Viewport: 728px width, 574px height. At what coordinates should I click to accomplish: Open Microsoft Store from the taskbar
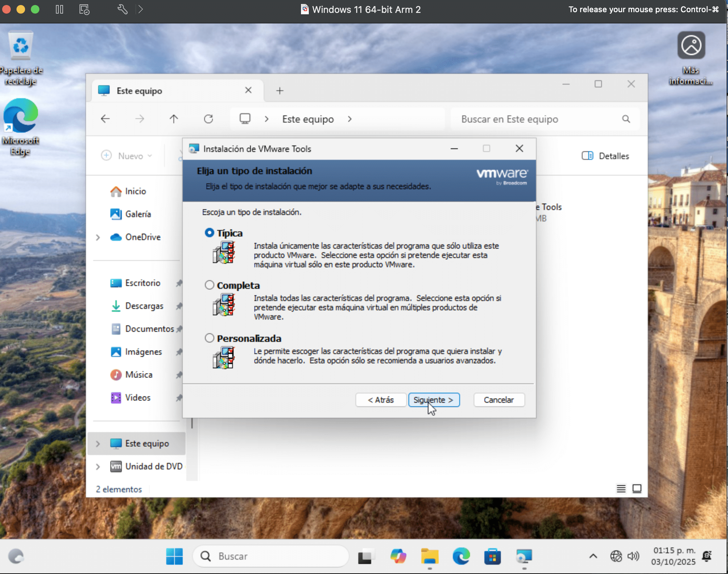[493, 556]
